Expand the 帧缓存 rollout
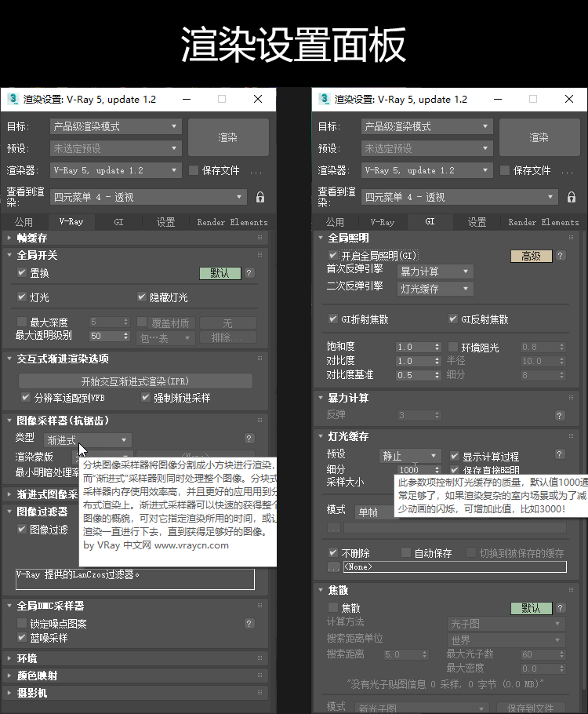 coord(9,238)
